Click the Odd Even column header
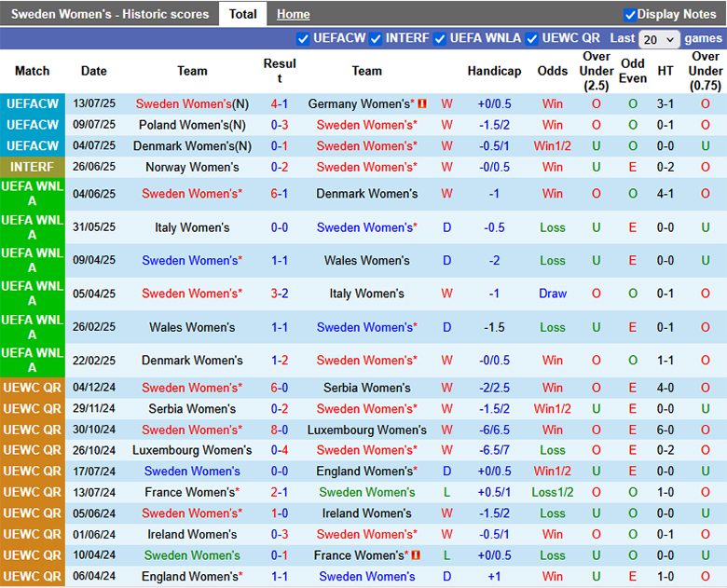This screenshot has width=727, height=588. (x=633, y=71)
